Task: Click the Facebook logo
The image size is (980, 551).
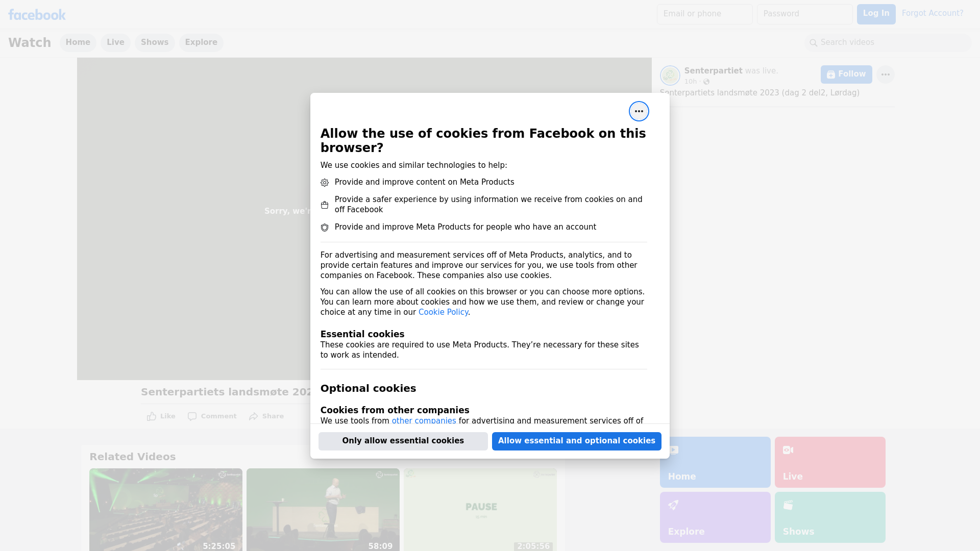Action: point(37,15)
